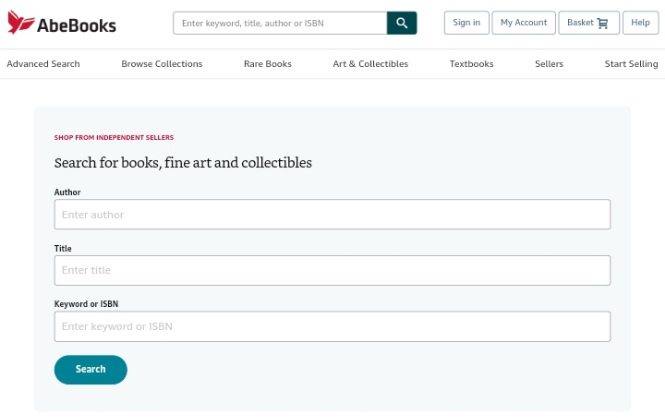
Task: Open the Help page
Action: pyautogui.click(x=640, y=22)
